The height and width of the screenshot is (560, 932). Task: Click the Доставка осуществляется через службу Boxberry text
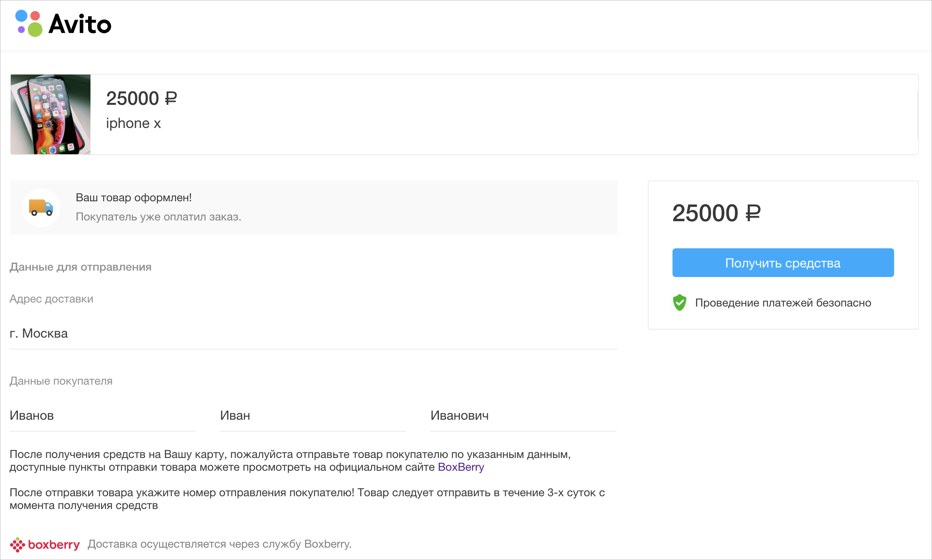[x=220, y=544]
